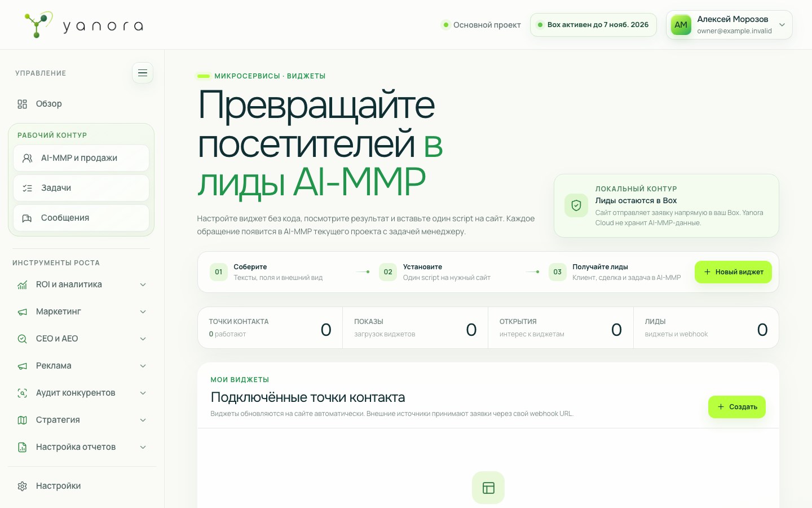Open the Задачи menu item
The image size is (812, 508).
pyautogui.click(x=81, y=188)
